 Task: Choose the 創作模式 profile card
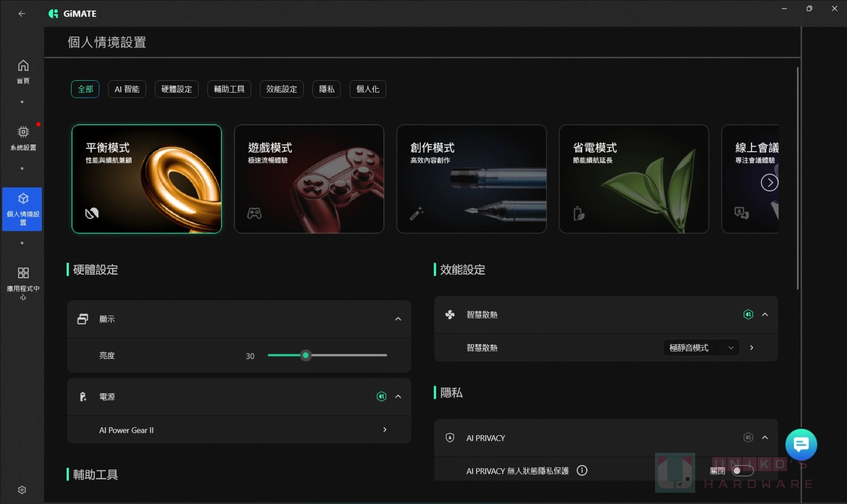pyautogui.click(x=471, y=179)
